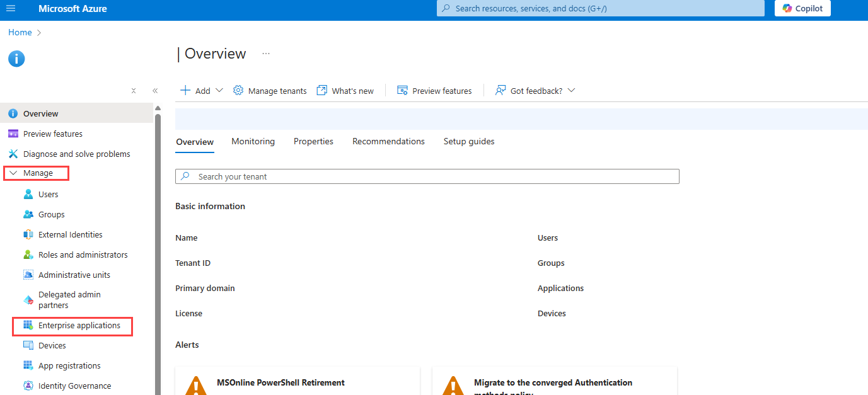Collapse the Manage section chevron
Viewport: 868px width, 395px height.
13,173
